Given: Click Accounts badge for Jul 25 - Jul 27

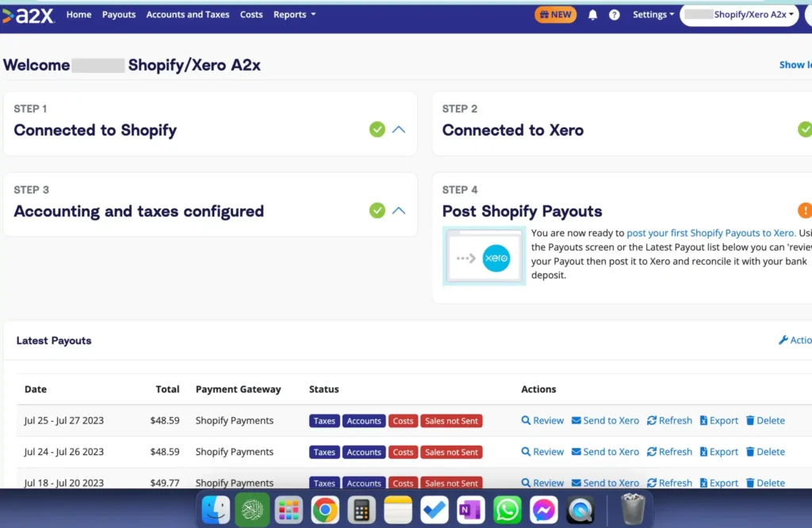Looking at the screenshot, I should pyautogui.click(x=363, y=421).
